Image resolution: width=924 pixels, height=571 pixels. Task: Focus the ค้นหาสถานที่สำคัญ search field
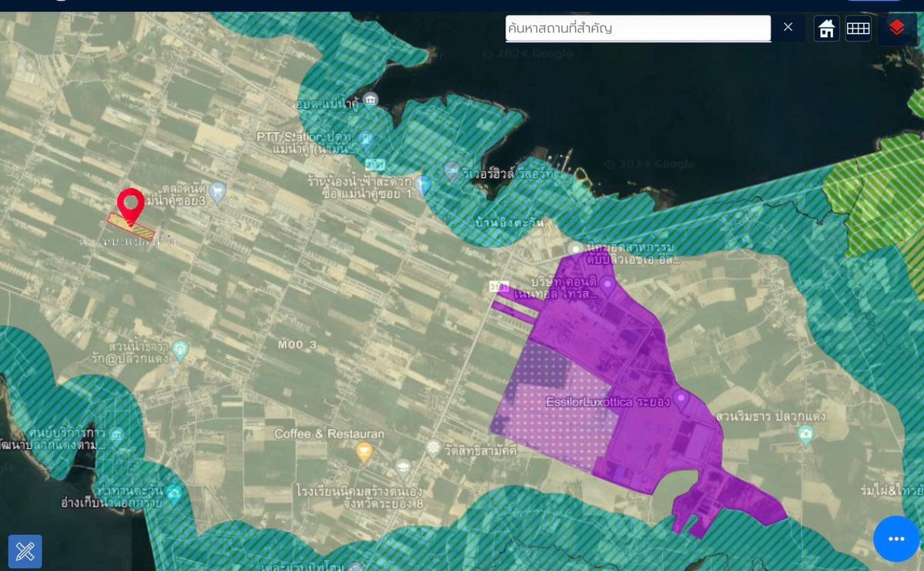pos(638,29)
